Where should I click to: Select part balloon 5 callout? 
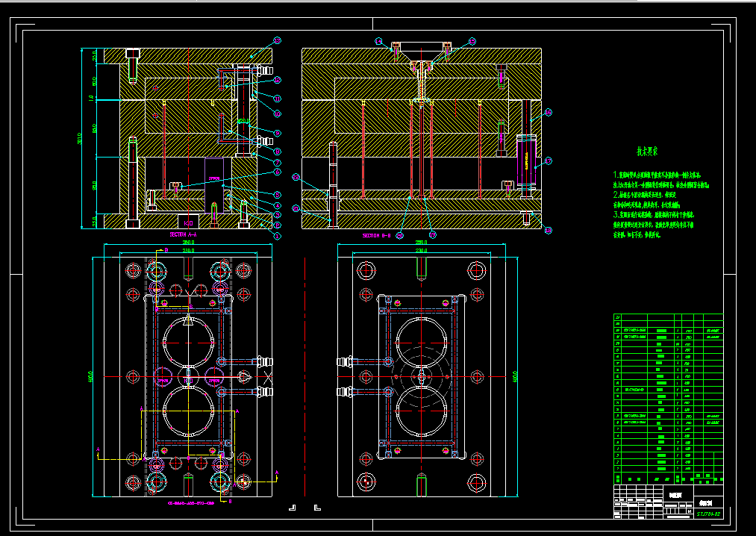point(277,194)
